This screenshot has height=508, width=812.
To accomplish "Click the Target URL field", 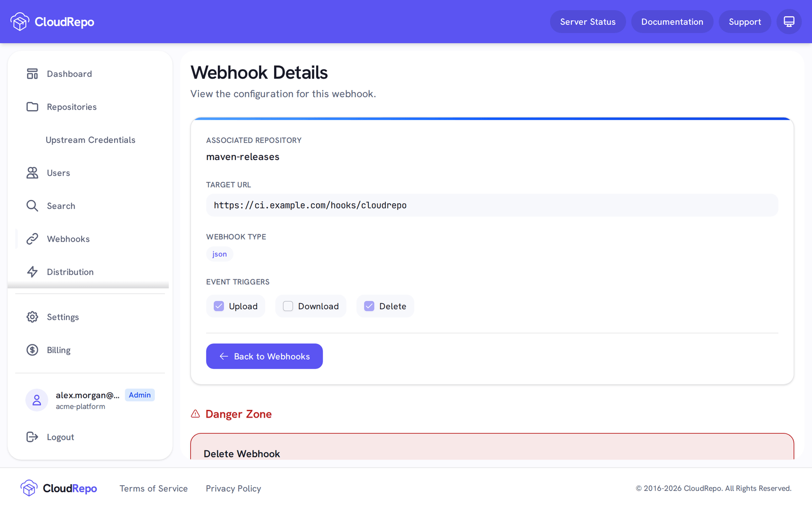I will click(492, 205).
